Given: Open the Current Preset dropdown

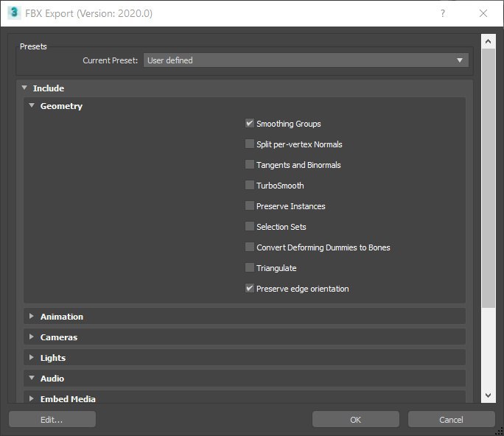Looking at the screenshot, I should click(306, 60).
